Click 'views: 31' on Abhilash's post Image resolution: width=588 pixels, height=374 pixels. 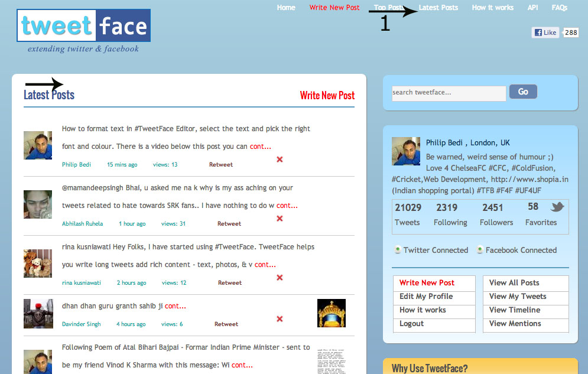[x=173, y=224]
